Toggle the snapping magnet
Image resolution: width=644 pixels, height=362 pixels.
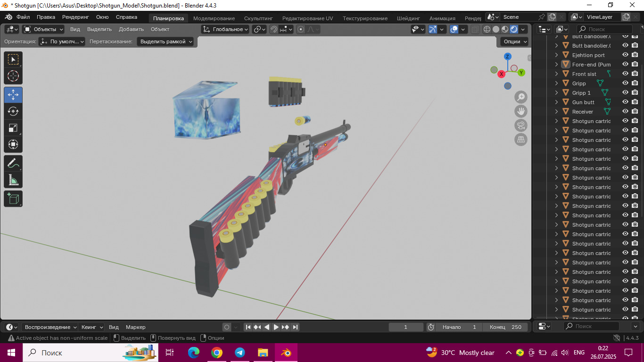(x=274, y=29)
